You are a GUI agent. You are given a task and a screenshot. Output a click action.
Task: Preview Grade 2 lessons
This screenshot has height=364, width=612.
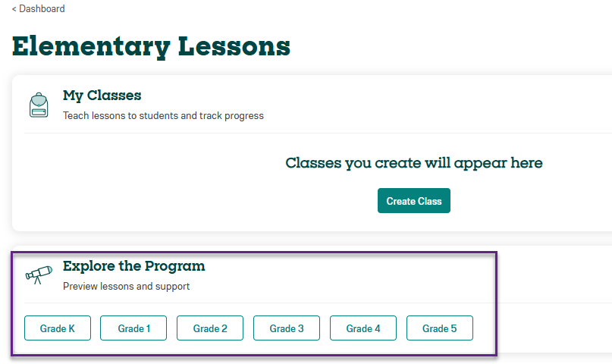(210, 328)
